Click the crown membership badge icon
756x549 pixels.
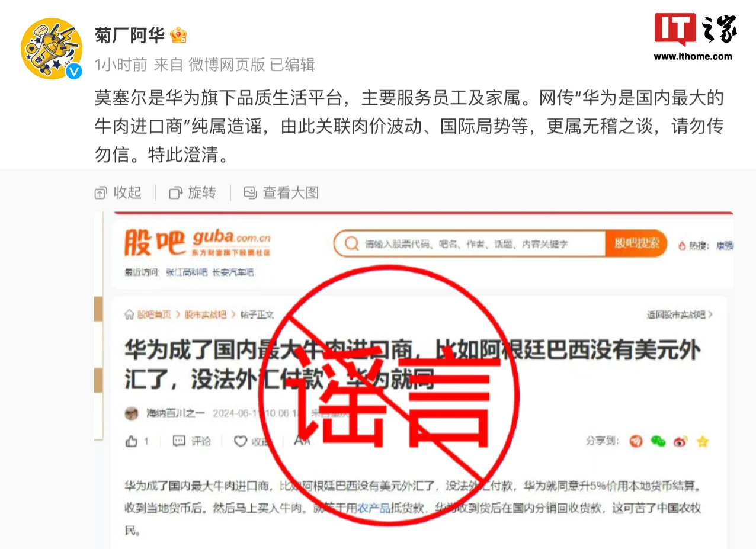[178, 36]
